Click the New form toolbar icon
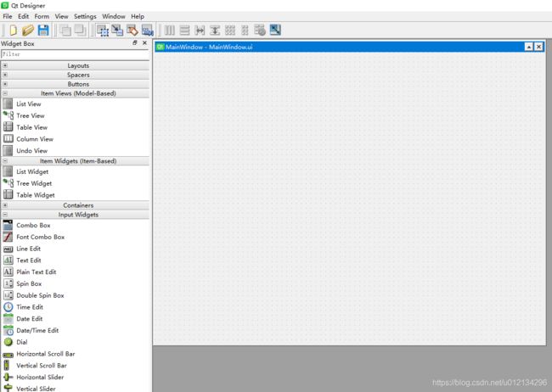Screen dimensions: 552x392 [14, 31]
